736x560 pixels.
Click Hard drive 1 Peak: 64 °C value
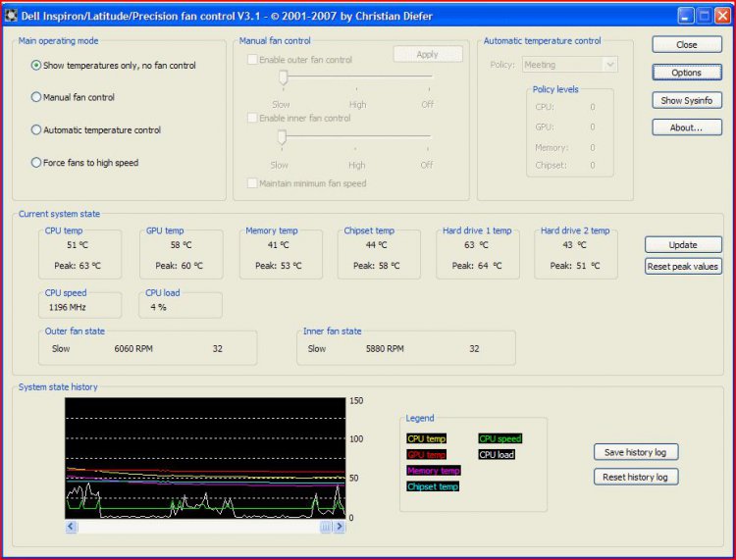pos(476,266)
